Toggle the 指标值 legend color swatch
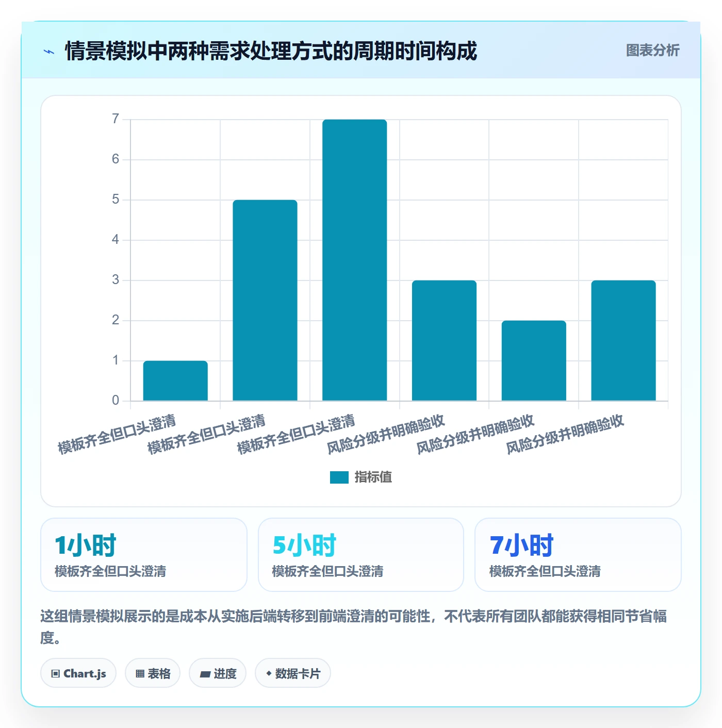The width and height of the screenshot is (722, 728). coord(339,477)
